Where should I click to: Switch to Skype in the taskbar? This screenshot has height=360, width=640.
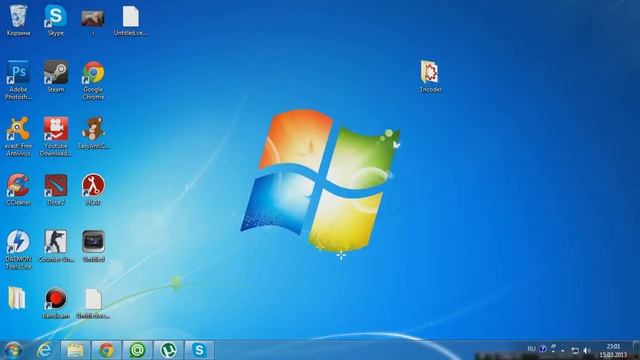point(199,350)
